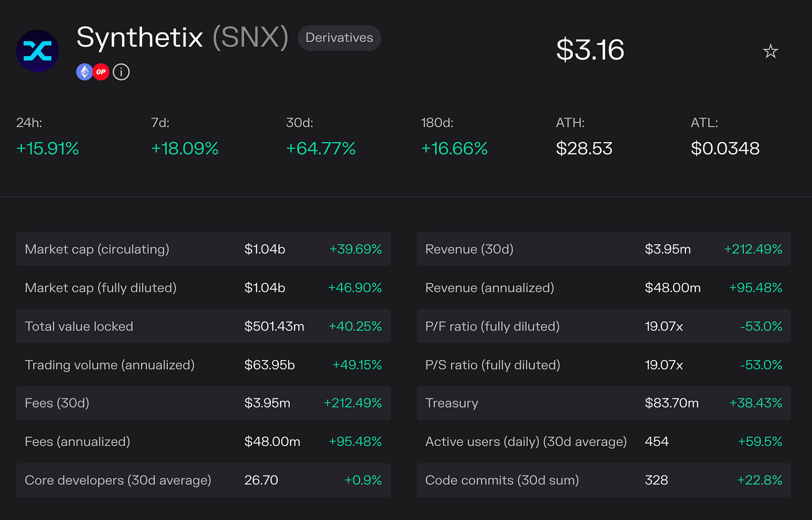
Task: Click the $83.70m treasury value
Action: click(x=671, y=403)
